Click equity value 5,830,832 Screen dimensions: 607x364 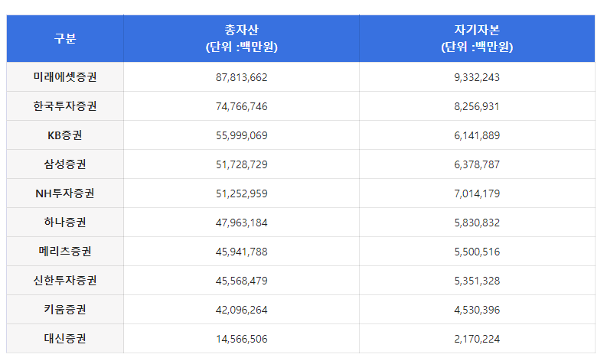[477, 223]
